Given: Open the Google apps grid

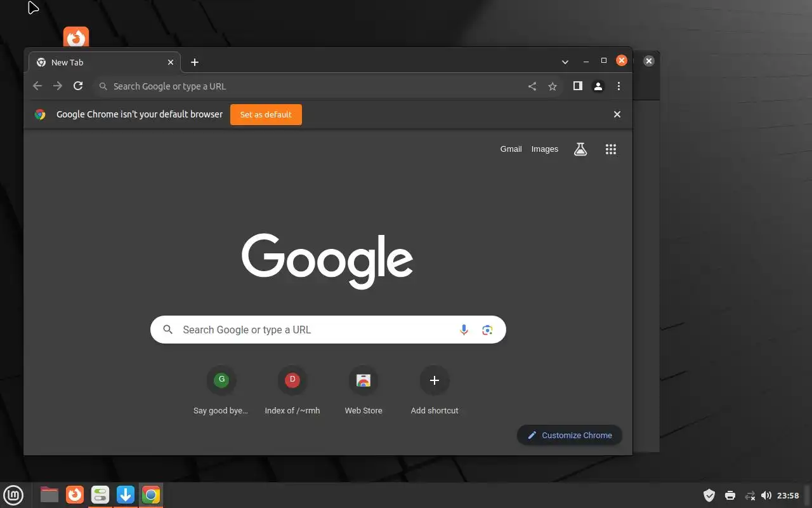Looking at the screenshot, I should click(x=611, y=149).
